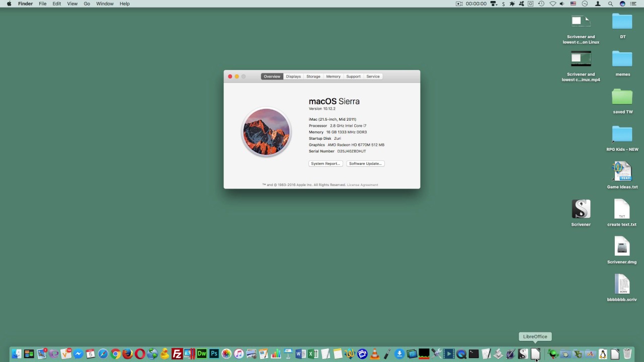
Task: Open the View menu
Action: 72,4
